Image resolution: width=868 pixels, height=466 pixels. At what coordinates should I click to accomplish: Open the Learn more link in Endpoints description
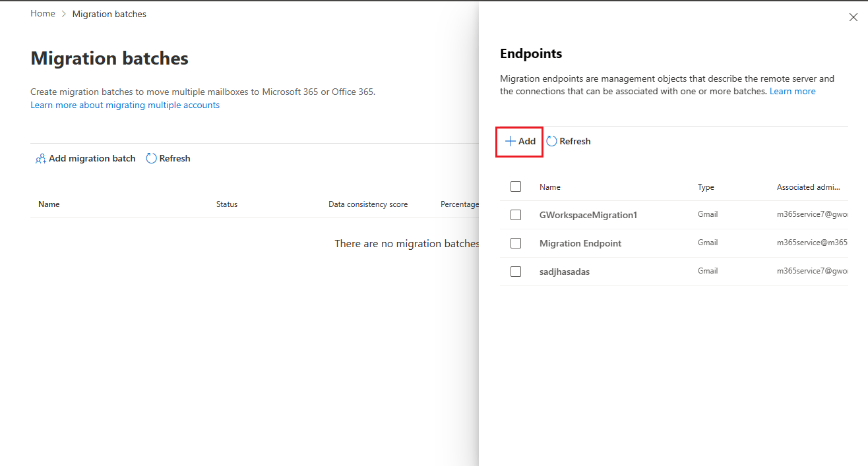792,91
